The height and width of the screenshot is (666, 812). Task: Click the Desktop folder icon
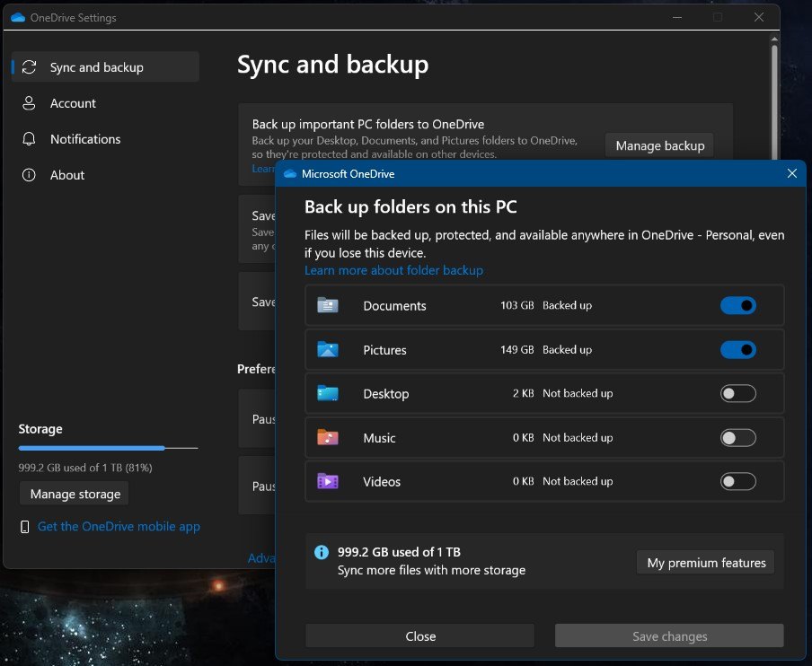tap(327, 394)
